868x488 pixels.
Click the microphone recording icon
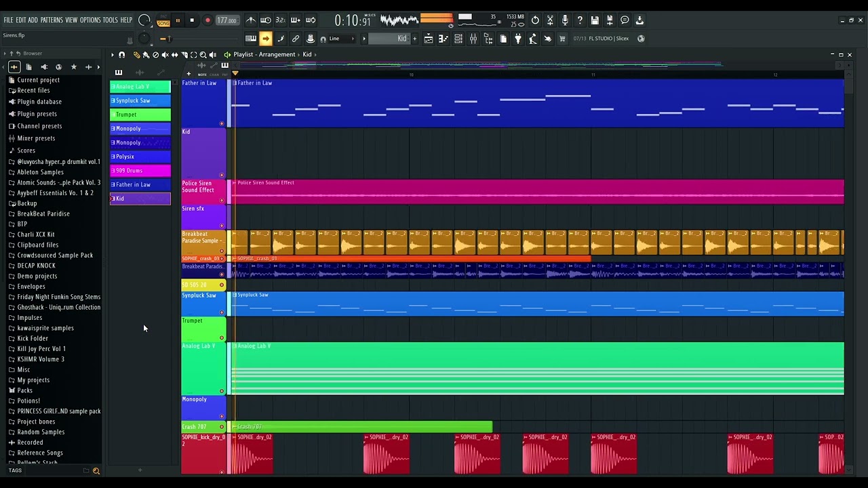tap(565, 20)
